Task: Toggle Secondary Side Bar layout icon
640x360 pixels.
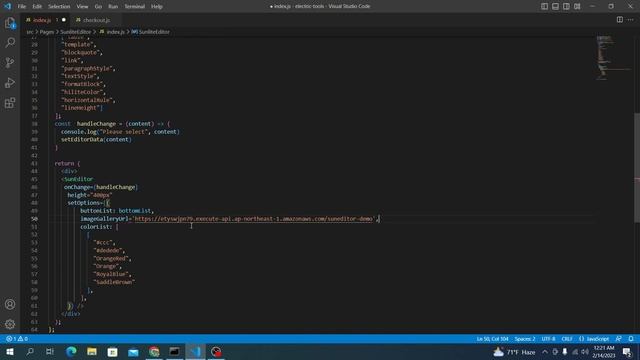Action: pos(567,6)
